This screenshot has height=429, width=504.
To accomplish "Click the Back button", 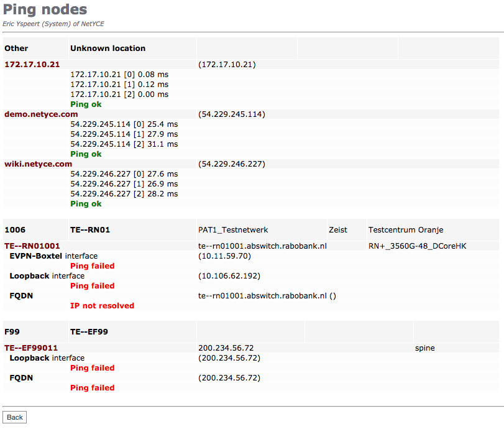I will click(x=15, y=417).
